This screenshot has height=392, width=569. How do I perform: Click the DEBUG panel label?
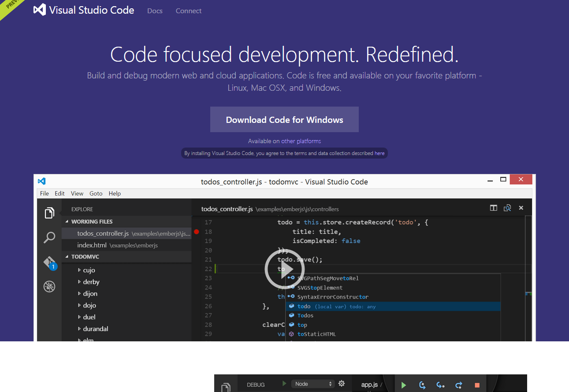coord(256,385)
